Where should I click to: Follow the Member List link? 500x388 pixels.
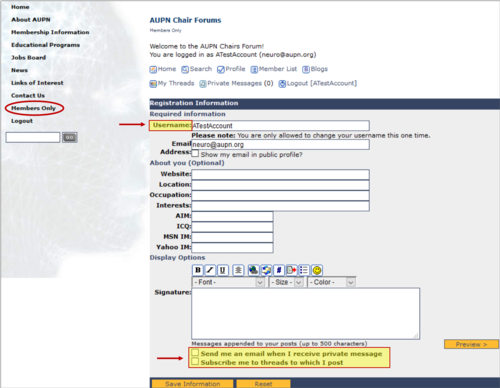tap(278, 69)
